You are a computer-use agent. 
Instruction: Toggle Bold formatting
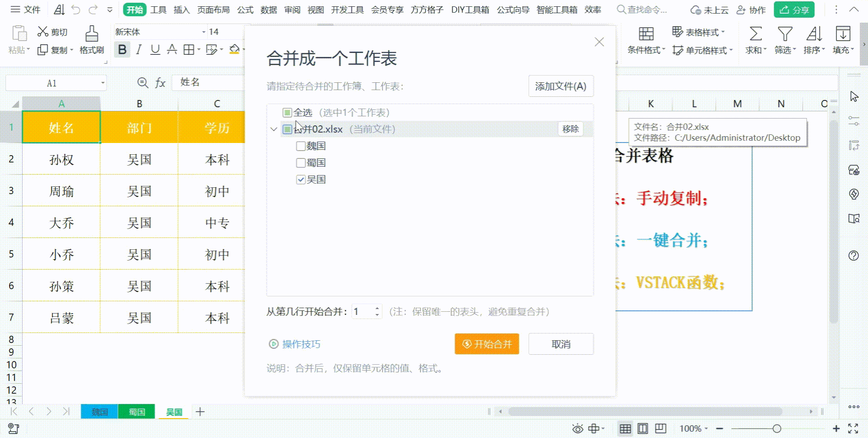122,49
